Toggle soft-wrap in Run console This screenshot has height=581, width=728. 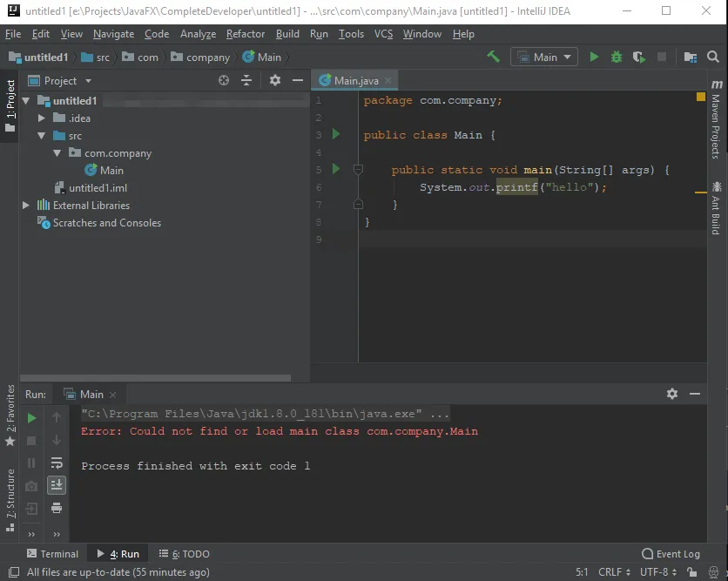(x=57, y=463)
